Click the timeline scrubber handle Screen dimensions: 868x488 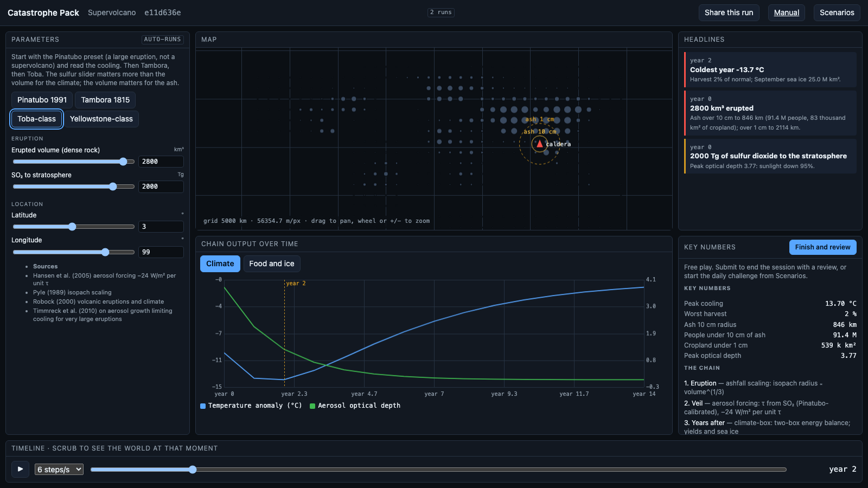click(193, 470)
